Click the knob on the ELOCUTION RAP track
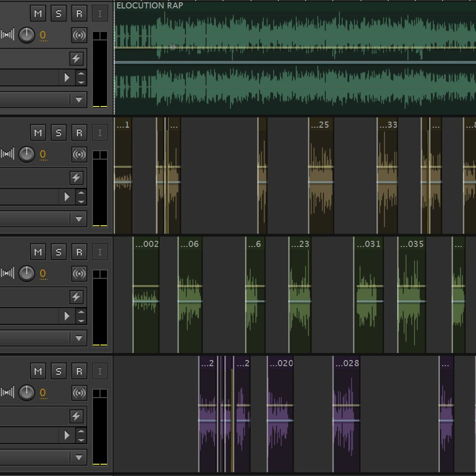The image size is (476, 476). coord(27,35)
